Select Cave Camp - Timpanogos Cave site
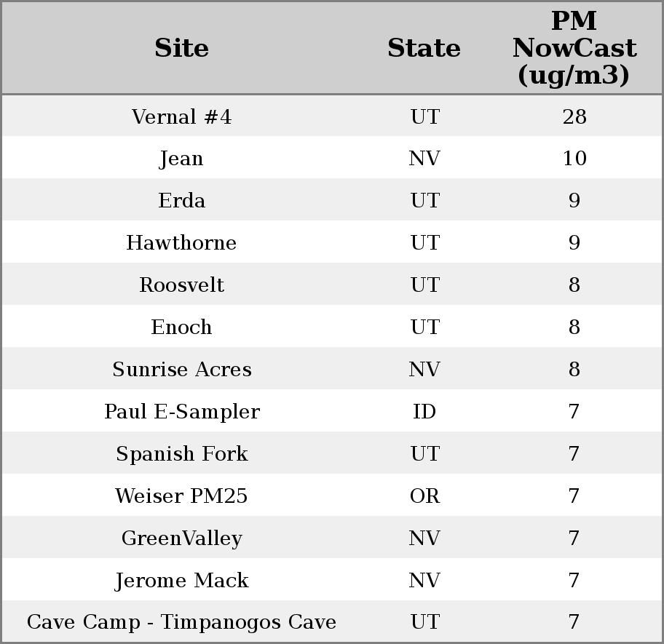The height and width of the screenshot is (644, 664). (x=181, y=623)
